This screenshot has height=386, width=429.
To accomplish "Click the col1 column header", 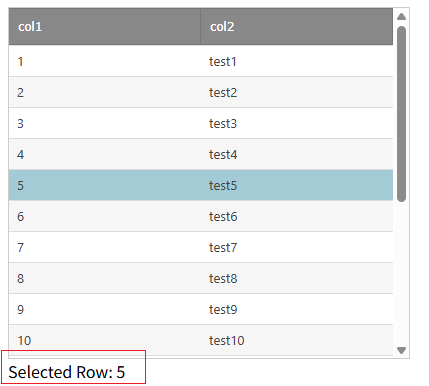I will point(104,27).
